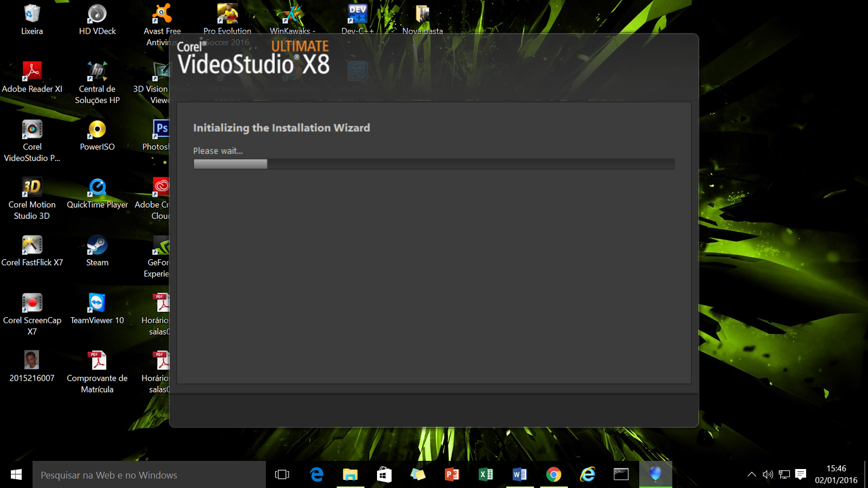This screenshot has height=488, width=868.
Task: Click the Pesquisar search field
Action: (149, 474)
